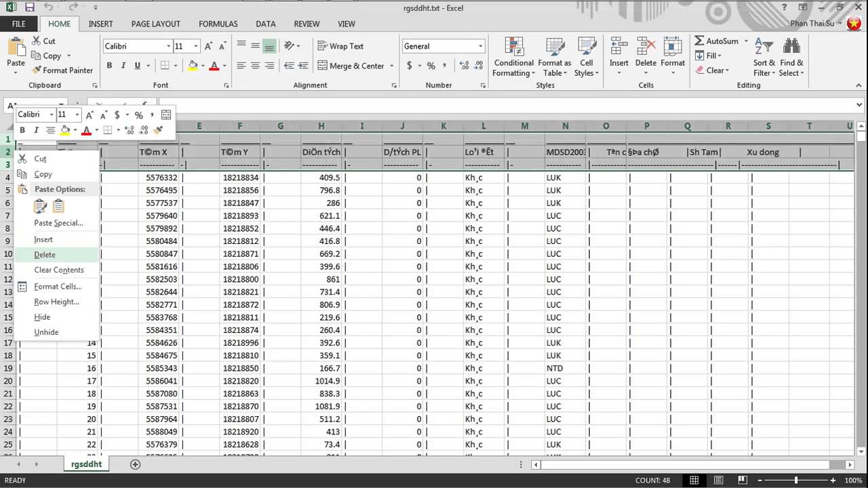Click the Save floppy icon in title bar
868x488 pixels.
point(29,8)
